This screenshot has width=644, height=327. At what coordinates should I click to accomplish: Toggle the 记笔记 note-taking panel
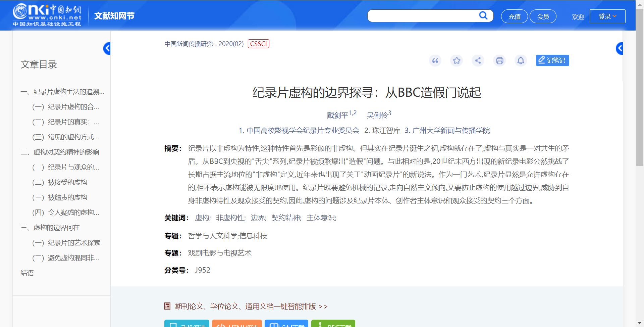click(x=552, y=60)
